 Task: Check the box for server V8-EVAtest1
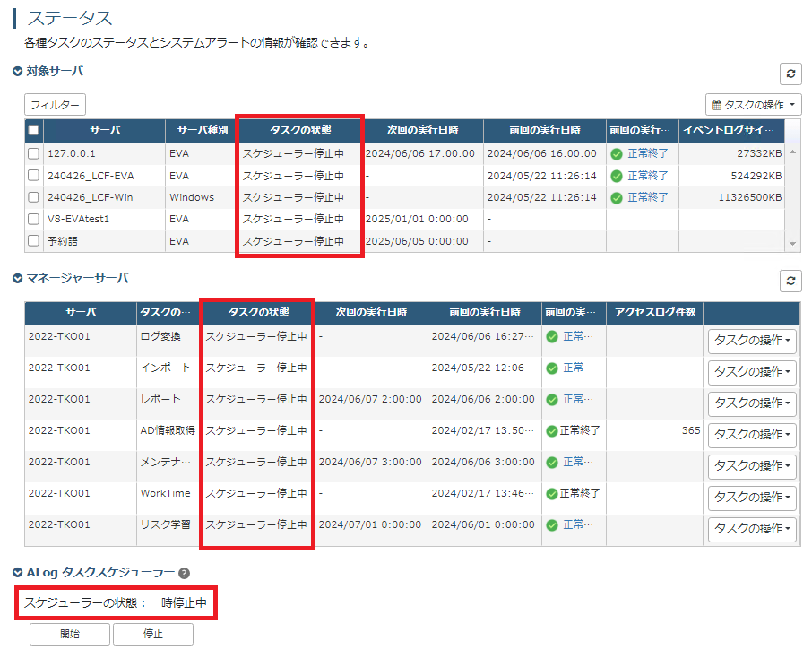[34, 219]
